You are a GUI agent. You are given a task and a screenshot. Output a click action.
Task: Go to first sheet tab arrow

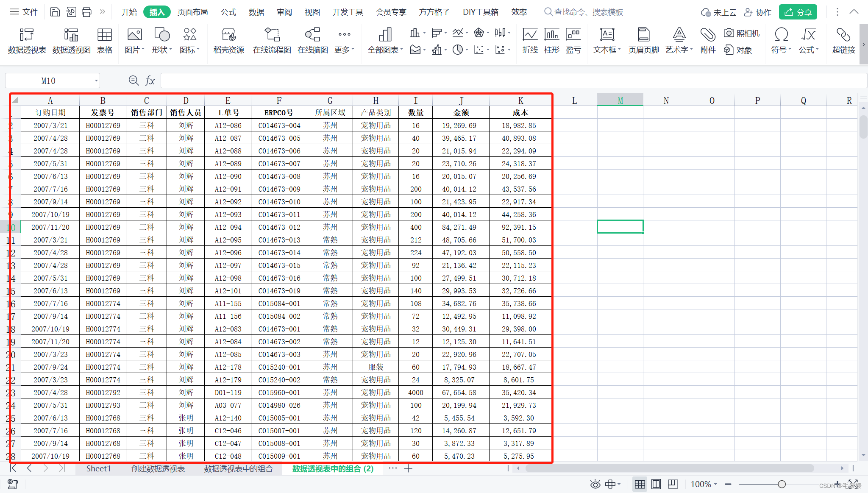point(13,468)
